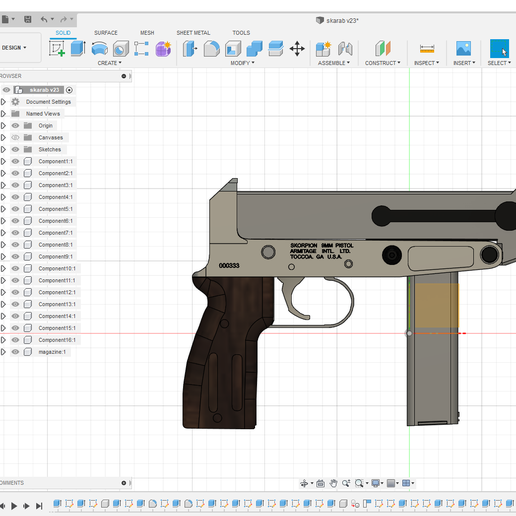This screenshot has width=516, height=516.
Task: Hide the Sketches folder
Action: [x=15, y=149]
